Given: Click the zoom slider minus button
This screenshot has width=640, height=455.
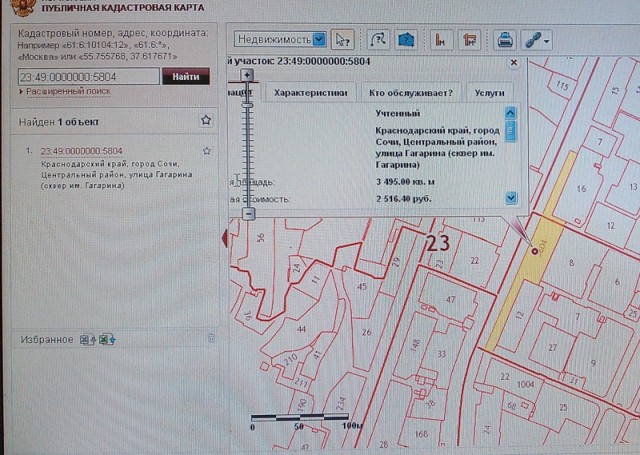Looking at the screenshot, I should pyautogui.click(x=248, y=213).
